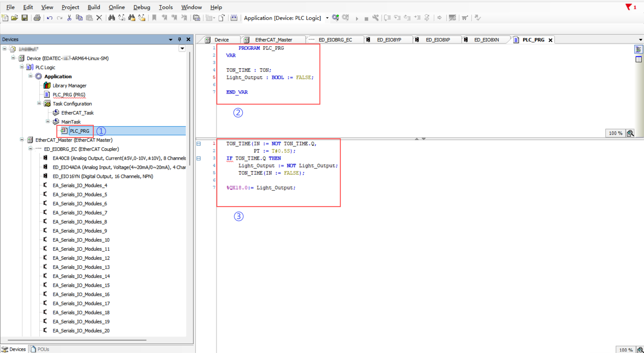This screenshot has width=644, height=353.
Task: Switch declaration editor to textual view
Action: (638, 50)
